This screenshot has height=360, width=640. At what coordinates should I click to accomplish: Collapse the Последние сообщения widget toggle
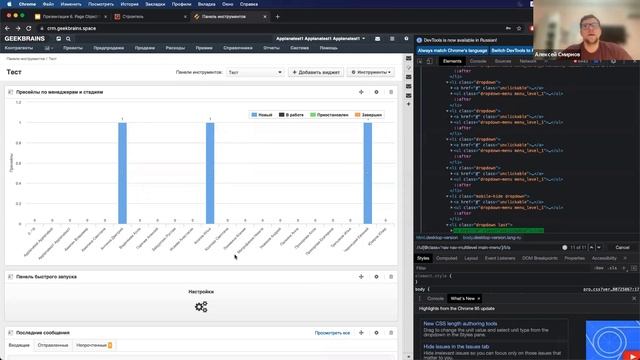(x=11, y=333)
